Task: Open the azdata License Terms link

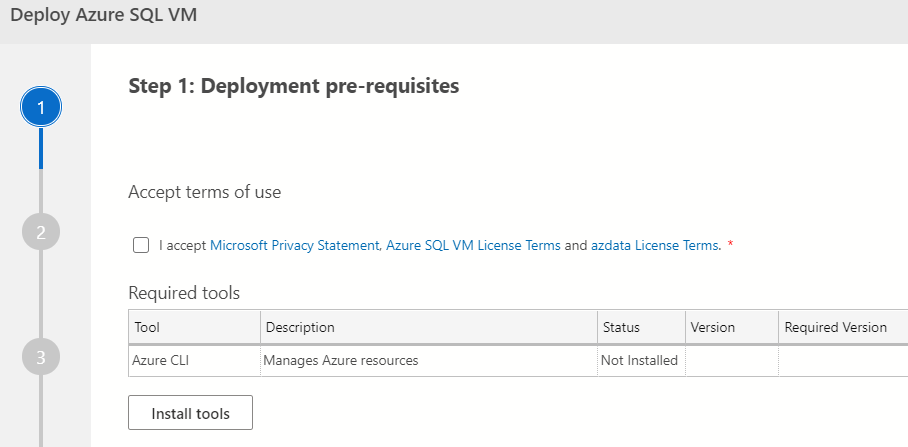Action: pos(654,245)
